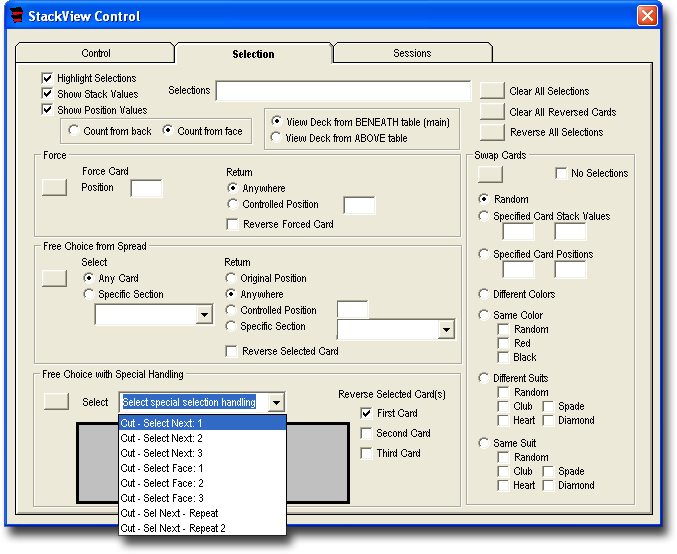Select Random swap option

coord(484,199)
